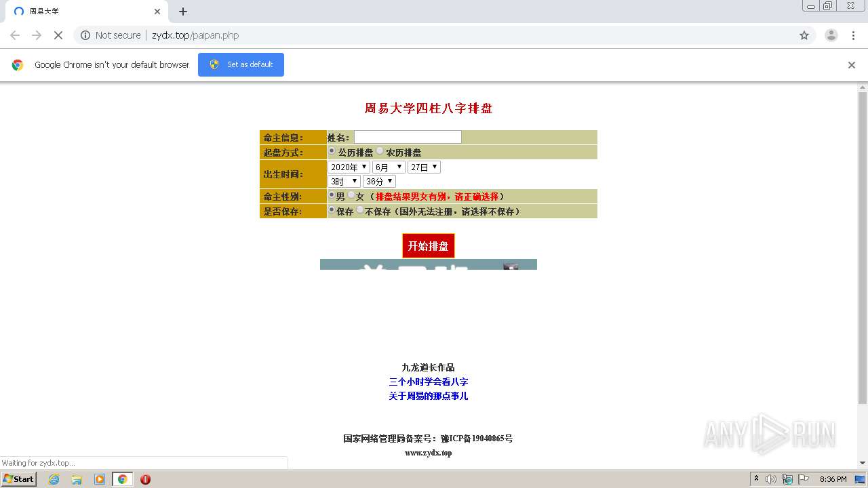Screen dimensions: 868x488
Task: Select 不保存 radio option
Action: pyautogui.click(x=360, y=210)
